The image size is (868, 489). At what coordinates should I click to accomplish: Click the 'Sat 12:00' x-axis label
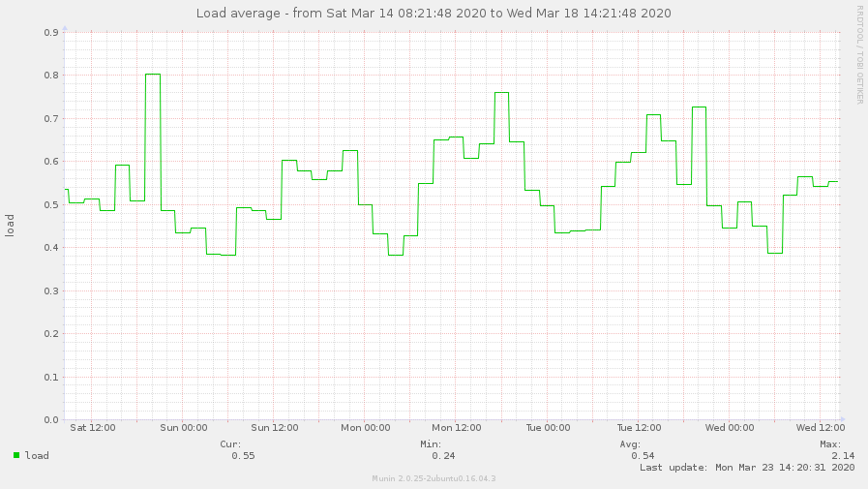[x=93, y=428]
